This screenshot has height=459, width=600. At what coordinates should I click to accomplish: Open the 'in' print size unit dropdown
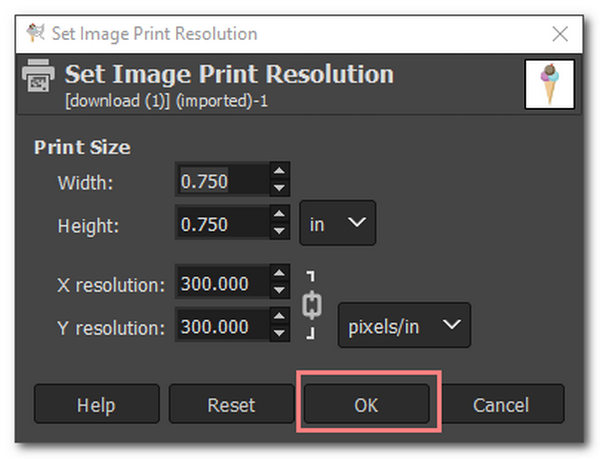point(338,223)
